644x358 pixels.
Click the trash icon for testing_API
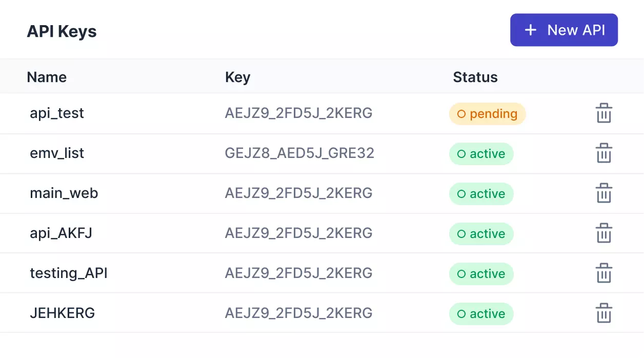coord(603,273)
